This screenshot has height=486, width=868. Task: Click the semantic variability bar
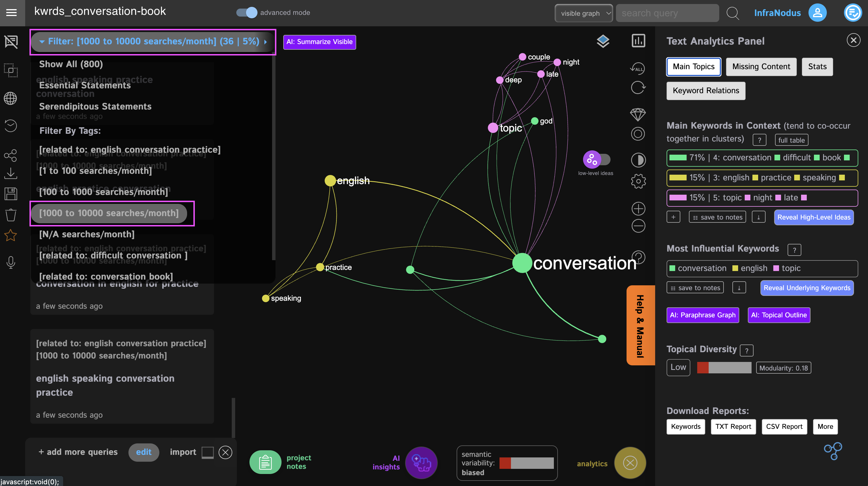click(526, 463)
